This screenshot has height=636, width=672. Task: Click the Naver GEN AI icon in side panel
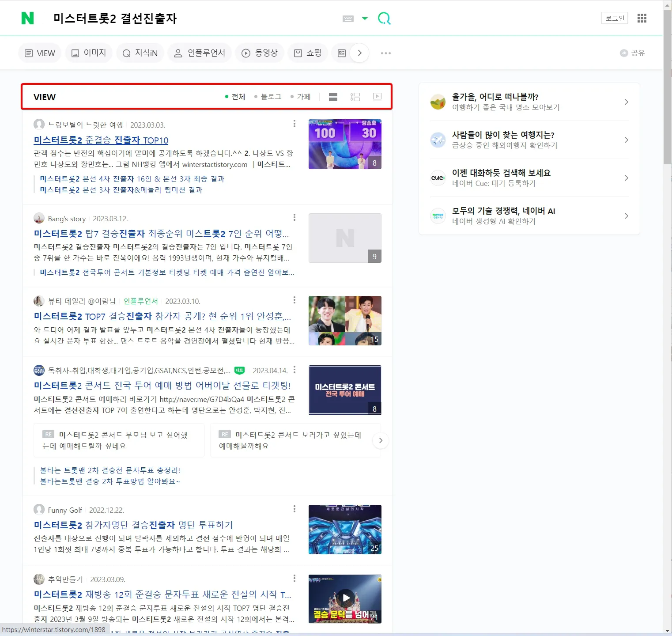point(438,216)
